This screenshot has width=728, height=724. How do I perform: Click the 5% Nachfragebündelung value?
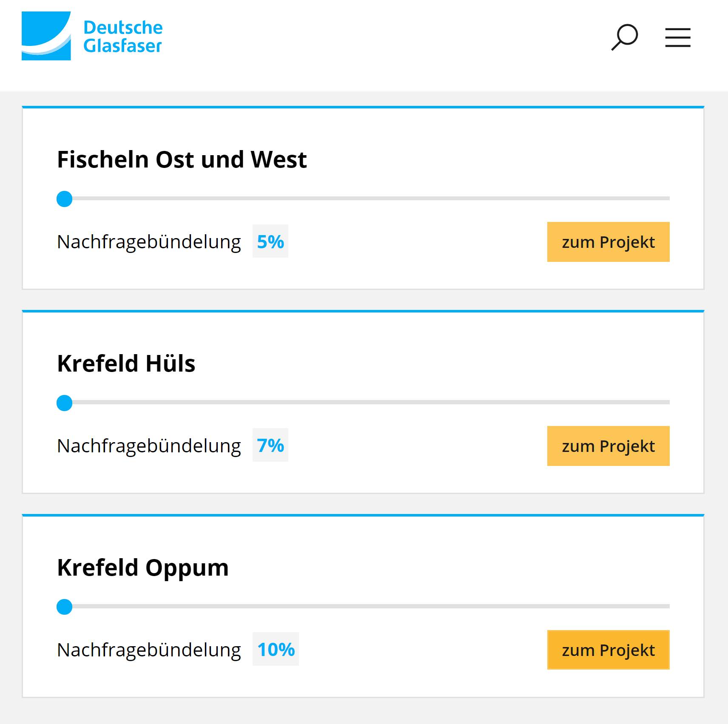[x=270, y=242]
